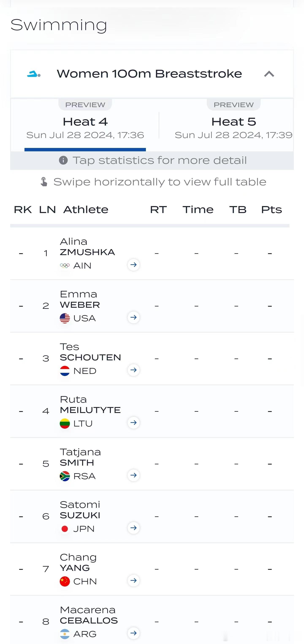
Task: Open Ruta Meilutyte's profile arrow icon
Action: coord(134,423)
